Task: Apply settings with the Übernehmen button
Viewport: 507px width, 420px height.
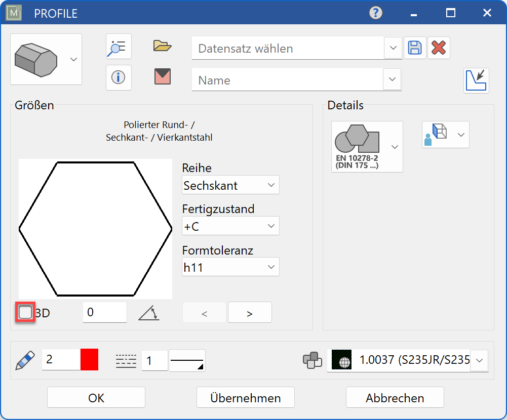Action: pyautogui.click(x=245, y=397)
